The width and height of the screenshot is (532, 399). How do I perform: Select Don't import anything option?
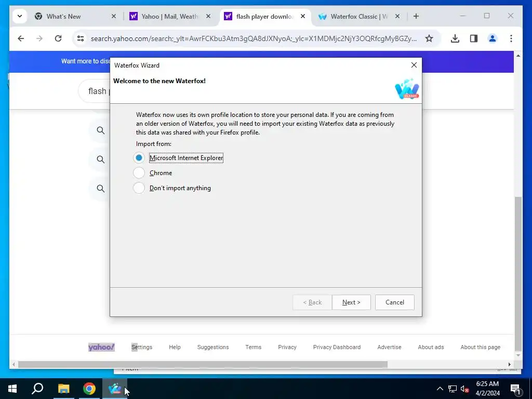click(x=139, y=188)
